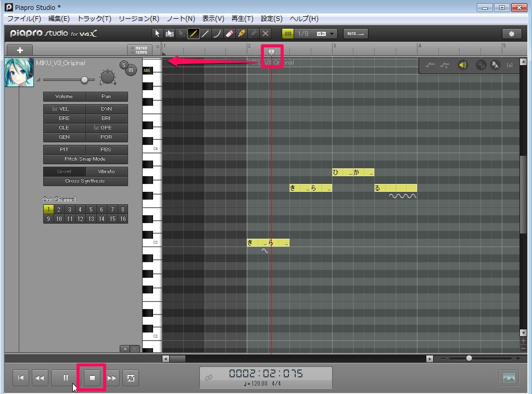The image size is (532, 394).
Task: Add a new track with plus button
Action: coord(20,50)
